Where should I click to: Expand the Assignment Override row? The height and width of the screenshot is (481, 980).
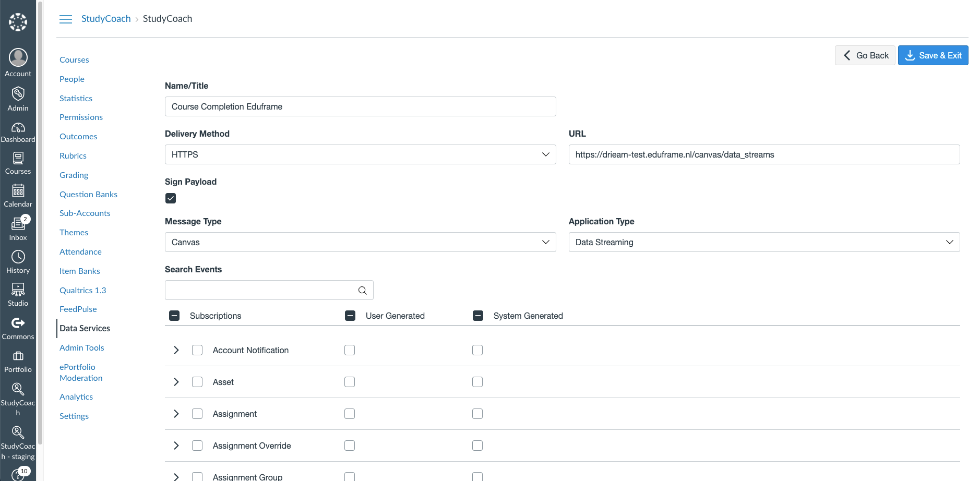176,446
